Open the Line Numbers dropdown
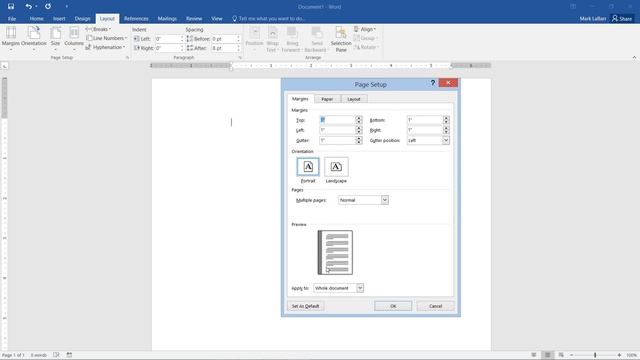 click(x=106, y=38)
